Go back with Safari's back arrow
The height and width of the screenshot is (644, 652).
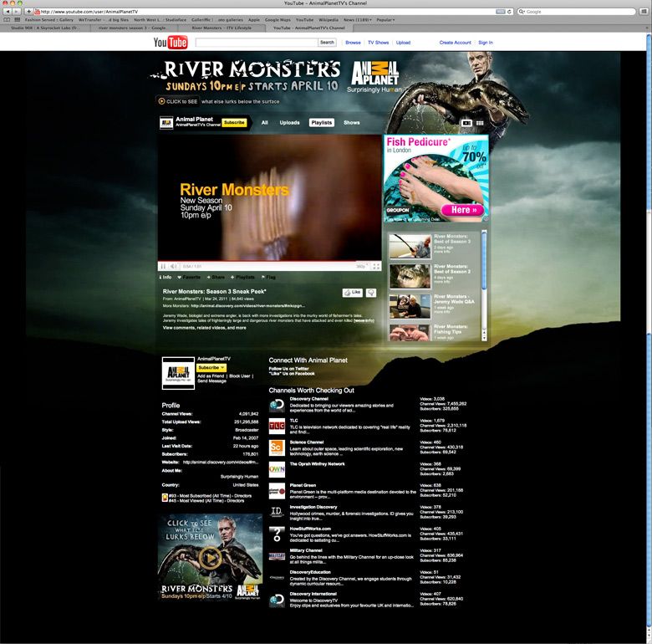point(8,12)
